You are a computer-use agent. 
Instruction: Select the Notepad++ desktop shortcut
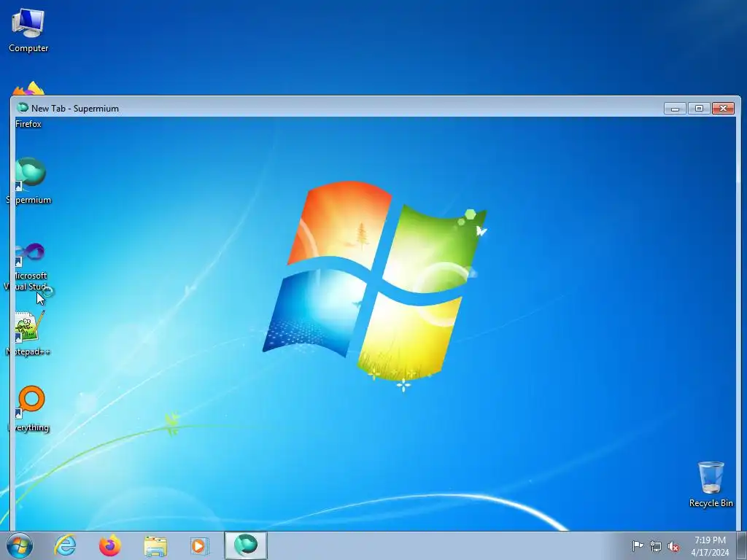click(x=28, y=333)
